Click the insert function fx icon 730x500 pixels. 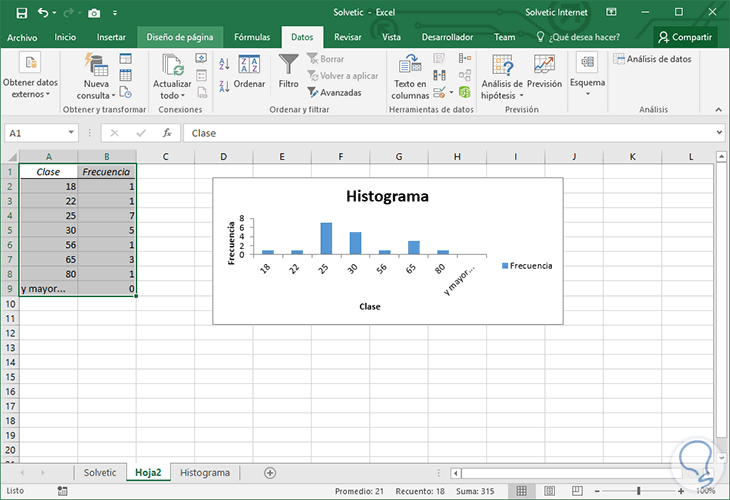tap(167, 133)
